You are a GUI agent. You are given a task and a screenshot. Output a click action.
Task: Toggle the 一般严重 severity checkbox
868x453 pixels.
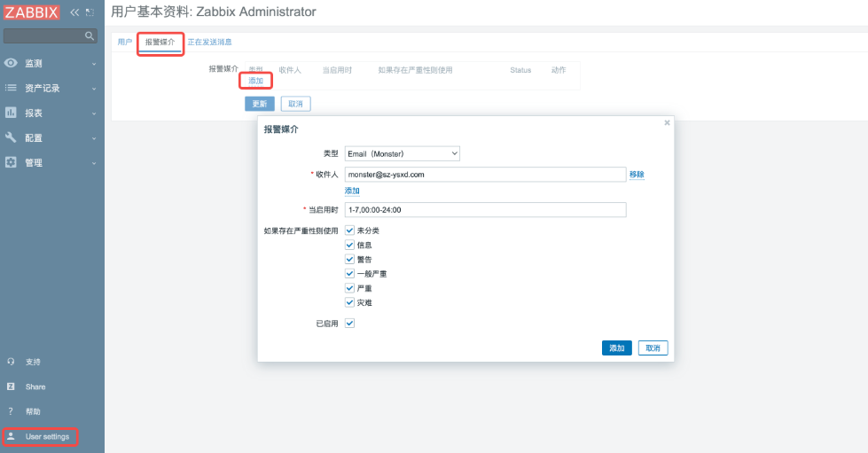tap(349, 274)
